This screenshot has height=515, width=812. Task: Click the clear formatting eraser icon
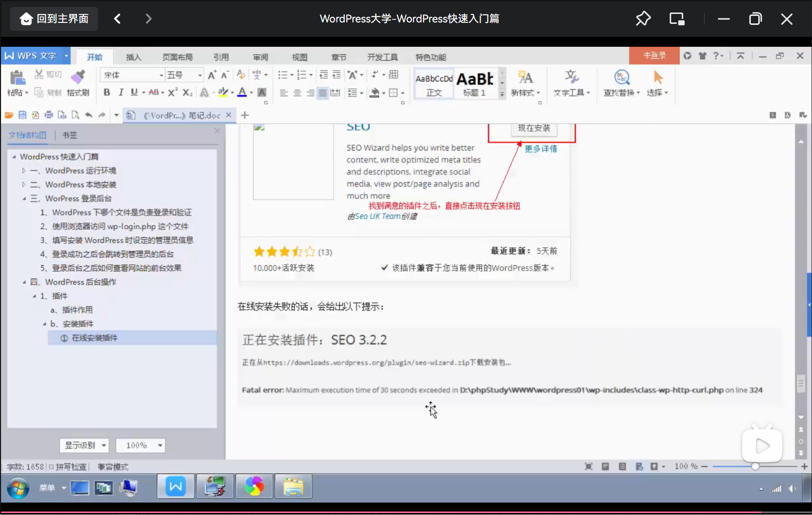click(241, 75)
